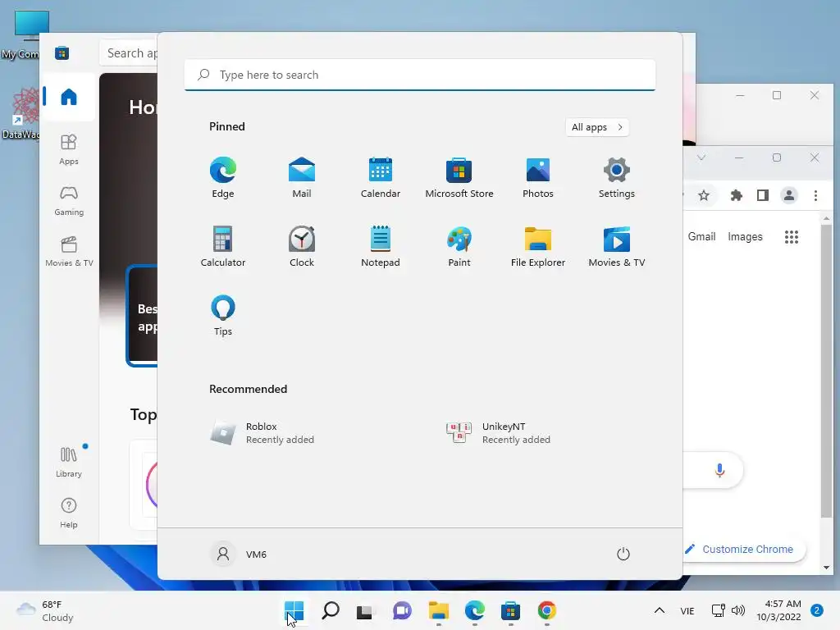Show hidden system tray icons

pos(660,610)
